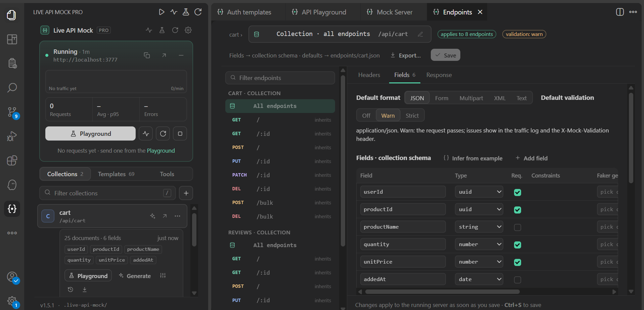Click the stop server square button
644x310 pixels.
click(x=180, y=133)
